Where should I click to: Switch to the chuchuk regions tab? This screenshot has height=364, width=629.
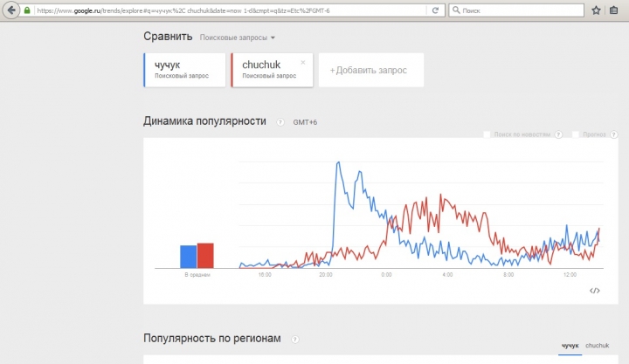point(597,346)
